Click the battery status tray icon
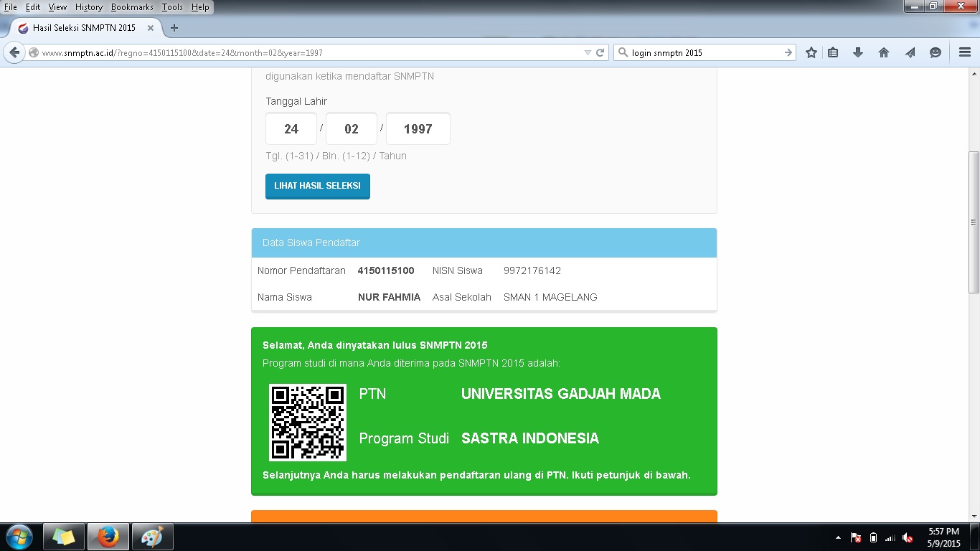 [x=873, y=537]
